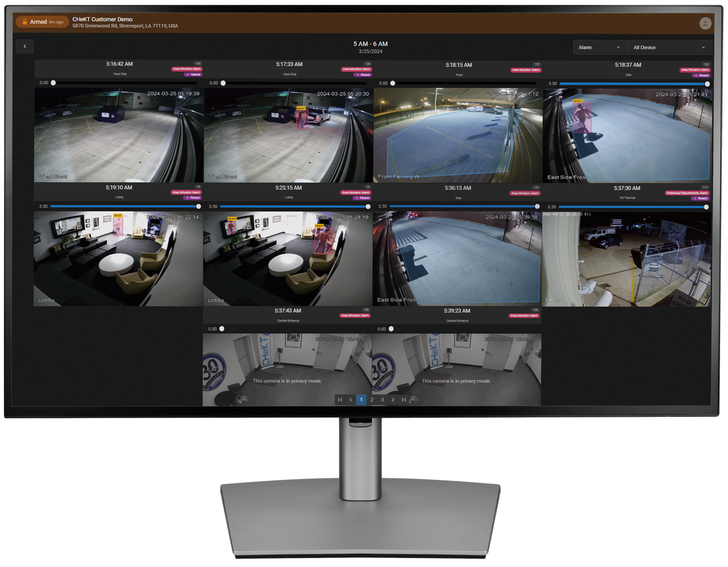The image size is (728, 567).
Task: Go to previous page arrow
Action: click(x=351, y=400)
